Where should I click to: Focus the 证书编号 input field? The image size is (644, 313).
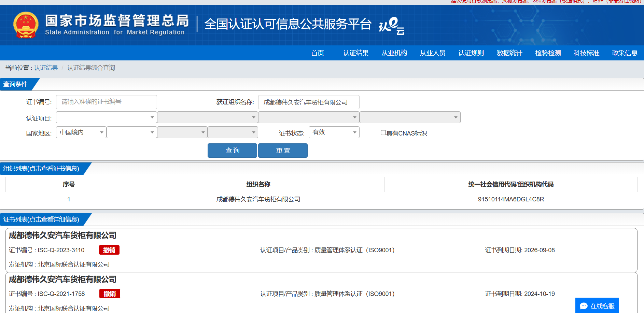point(107,102)
